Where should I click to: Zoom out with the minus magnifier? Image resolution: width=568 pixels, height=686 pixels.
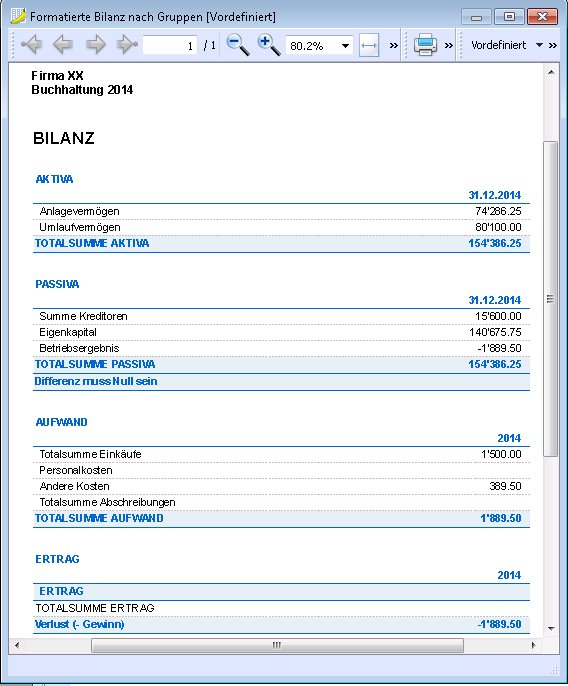pyautogui.click(x=238, y=45)
